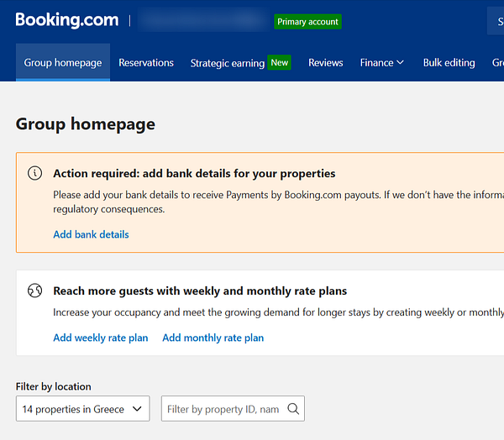Open the Bulk editing tab

coord(449,63)
